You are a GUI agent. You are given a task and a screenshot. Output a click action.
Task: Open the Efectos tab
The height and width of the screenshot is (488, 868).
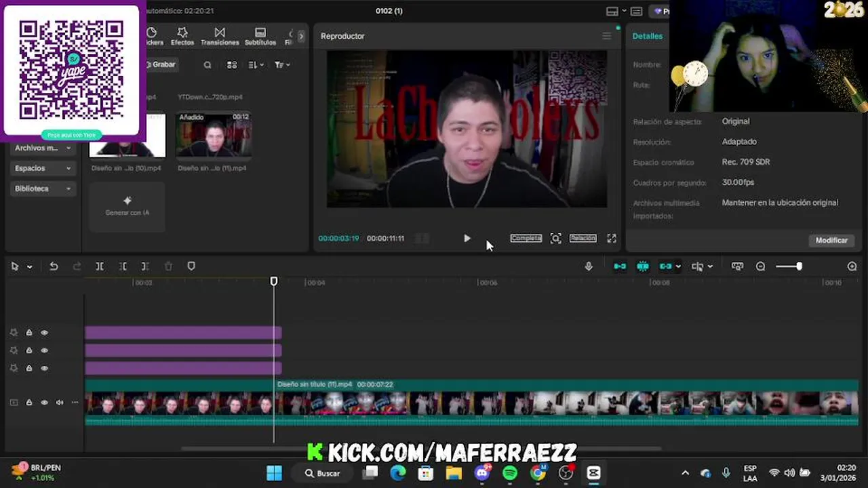182,37
